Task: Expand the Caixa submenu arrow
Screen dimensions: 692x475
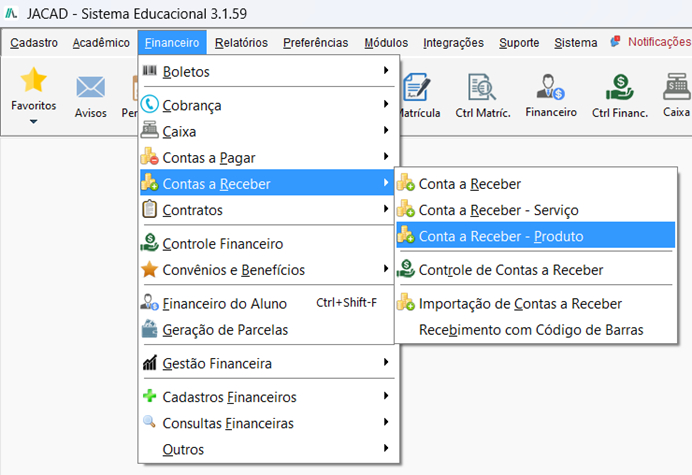Action: [386, 130]
